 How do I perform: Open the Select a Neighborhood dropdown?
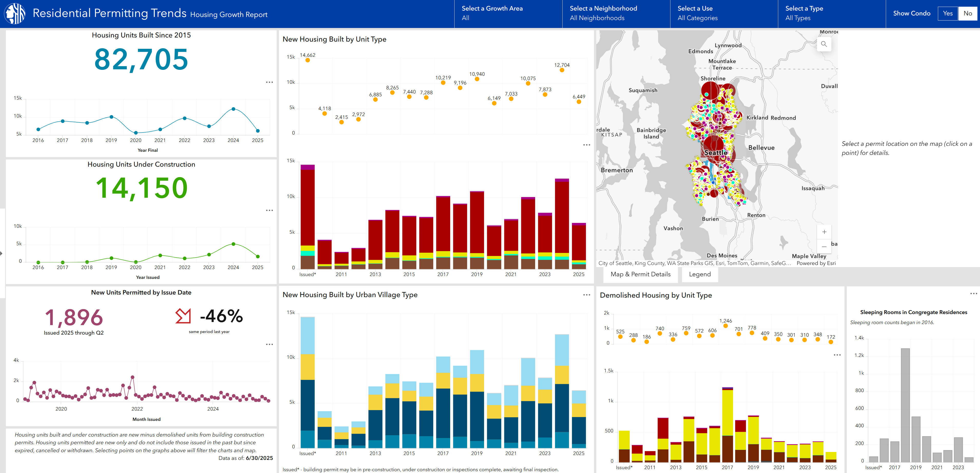(x=616, y=13)
